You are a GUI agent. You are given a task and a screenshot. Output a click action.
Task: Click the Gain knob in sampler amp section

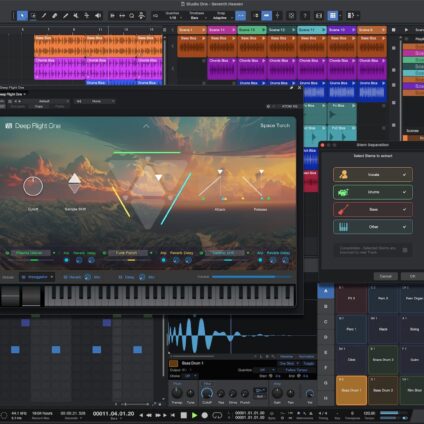click(x=277, y=393)
